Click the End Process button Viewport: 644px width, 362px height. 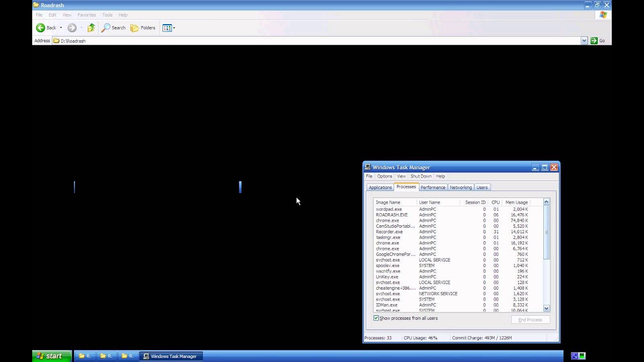click(x=530, y=320)
